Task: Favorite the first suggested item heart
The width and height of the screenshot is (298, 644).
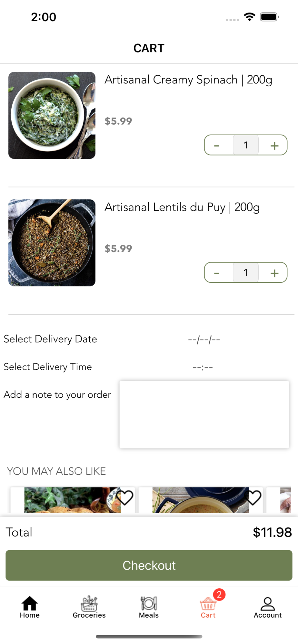Action: coord(125,497)
